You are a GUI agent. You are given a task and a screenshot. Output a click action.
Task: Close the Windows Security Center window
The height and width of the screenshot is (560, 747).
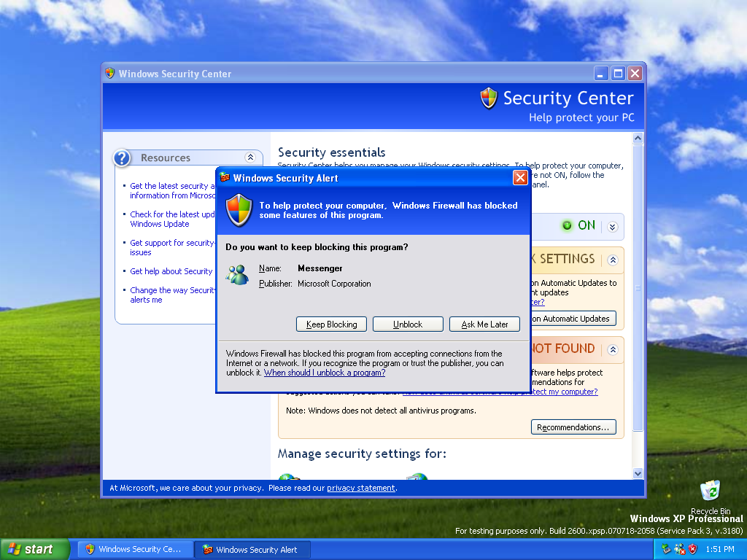click(x=635, y=74)
